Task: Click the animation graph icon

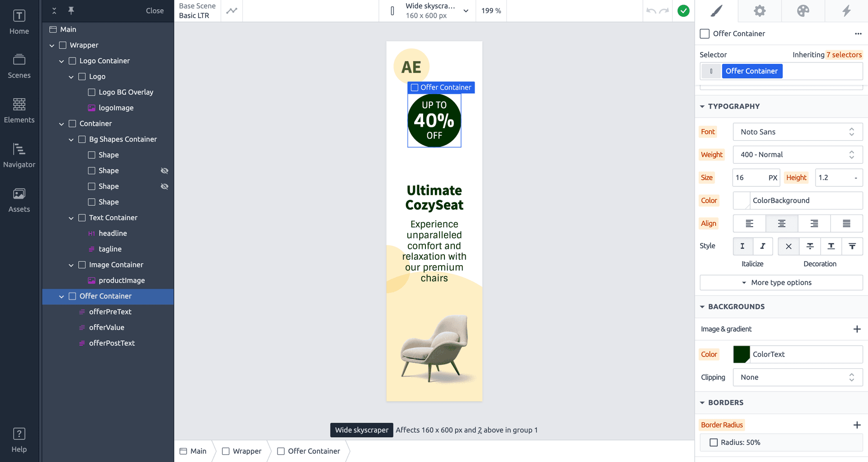Action: coord(231,11)
